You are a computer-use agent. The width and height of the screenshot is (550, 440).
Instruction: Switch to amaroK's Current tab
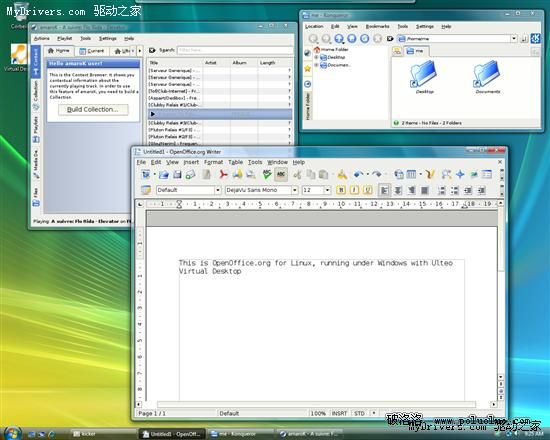(92, 51)
